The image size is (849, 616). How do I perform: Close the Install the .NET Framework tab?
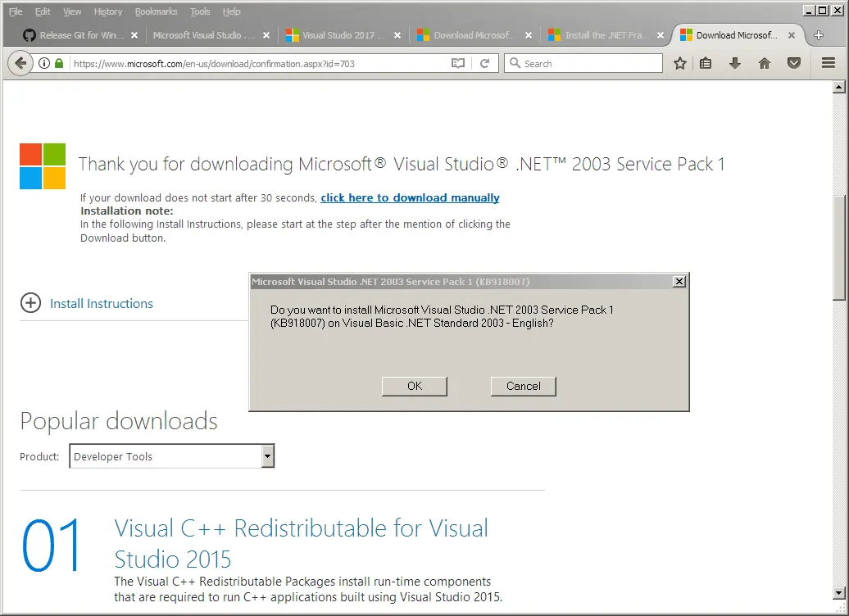click(660, 35)
